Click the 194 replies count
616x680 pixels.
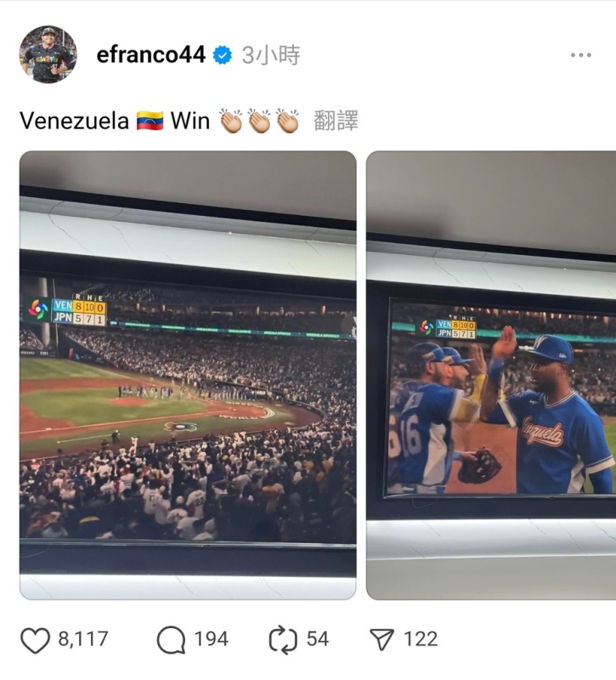click(211, 639)
